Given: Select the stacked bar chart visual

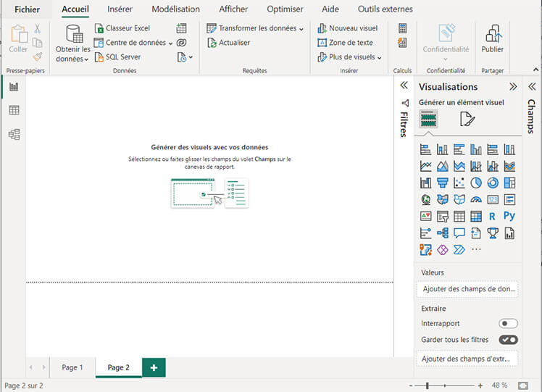Looking at the screenshot, I should [x=425, y=149].
